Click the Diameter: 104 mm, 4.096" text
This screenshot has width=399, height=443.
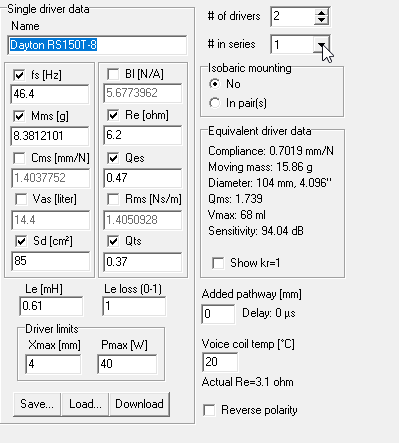[x=270, y=183]
